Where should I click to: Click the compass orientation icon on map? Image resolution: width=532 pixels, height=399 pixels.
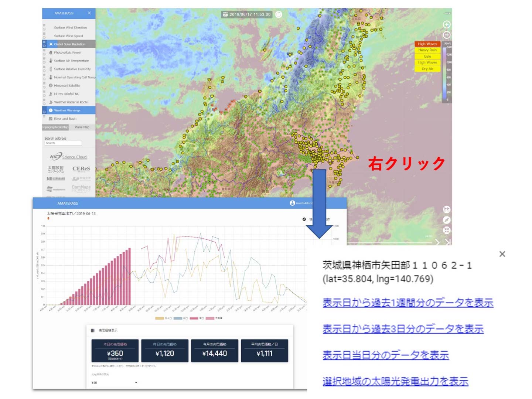tap(447, 220)
